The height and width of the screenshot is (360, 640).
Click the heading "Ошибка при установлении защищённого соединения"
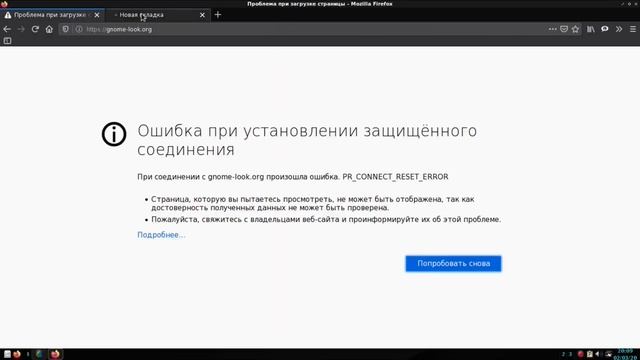pyautogui.click(x=307, y=140)
